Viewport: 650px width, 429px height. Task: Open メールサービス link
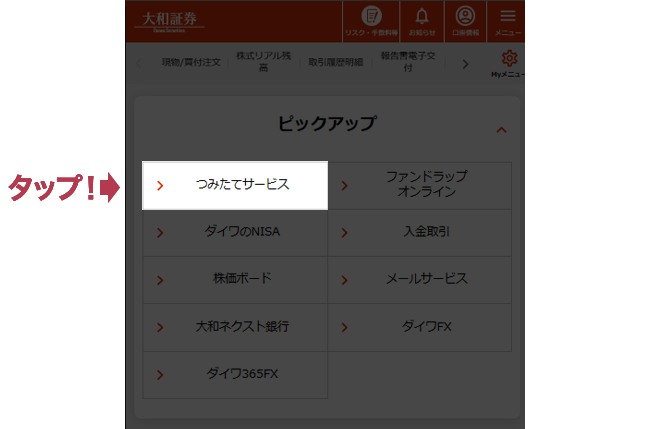click(419, 279)
